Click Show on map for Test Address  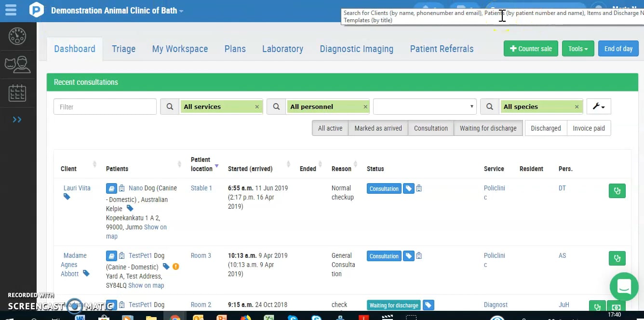click(x=146, y=285)
